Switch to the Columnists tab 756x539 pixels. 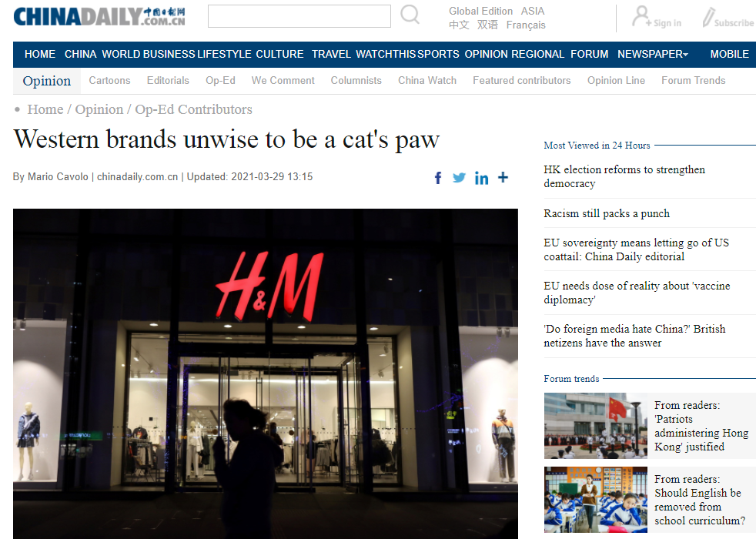[x=356, y=81]
